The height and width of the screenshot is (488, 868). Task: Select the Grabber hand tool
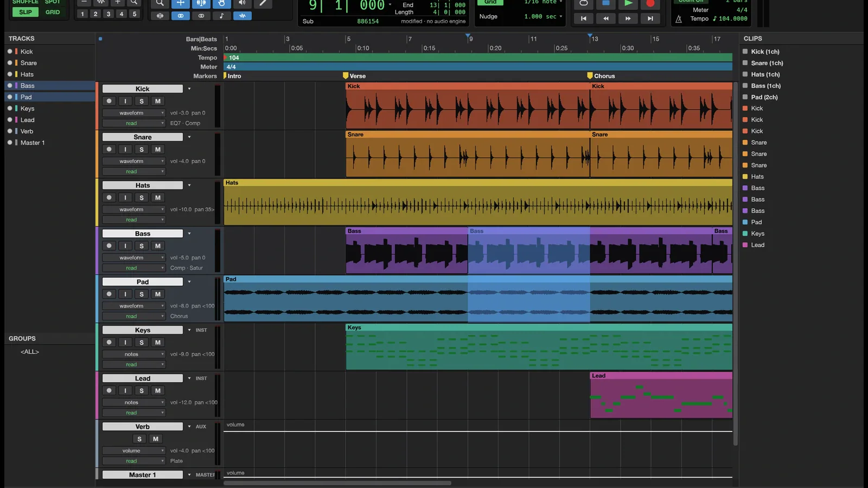[222, 3]
